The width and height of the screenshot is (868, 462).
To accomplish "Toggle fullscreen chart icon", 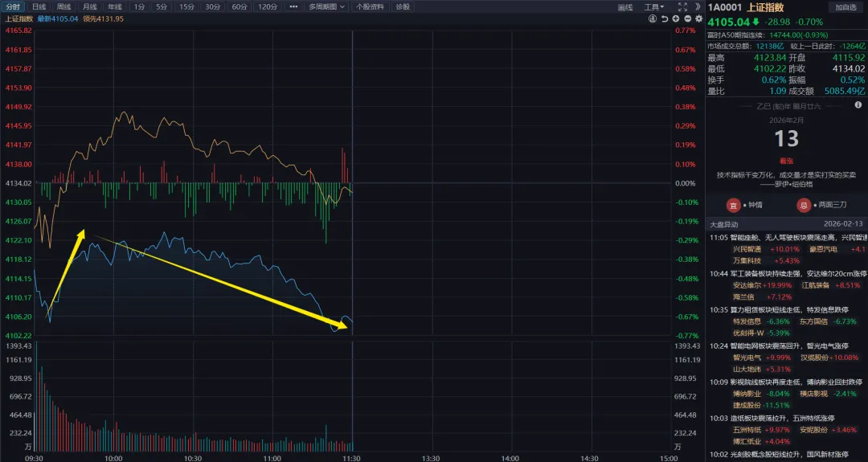I will click(x=682, y=6).
